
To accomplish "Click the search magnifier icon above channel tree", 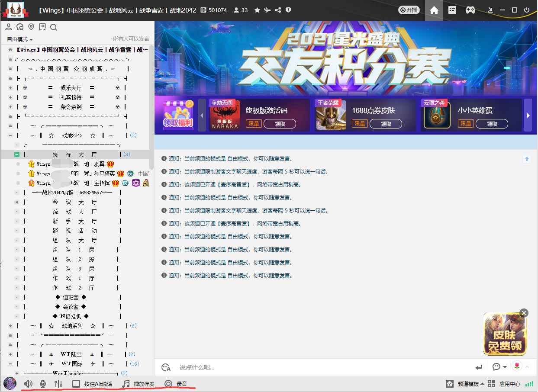I will (54, 27).
